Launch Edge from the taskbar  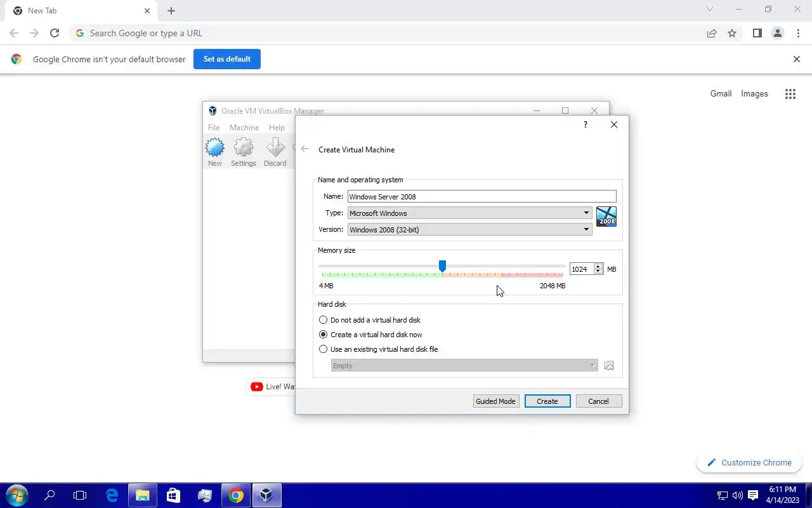pos(112,495)
